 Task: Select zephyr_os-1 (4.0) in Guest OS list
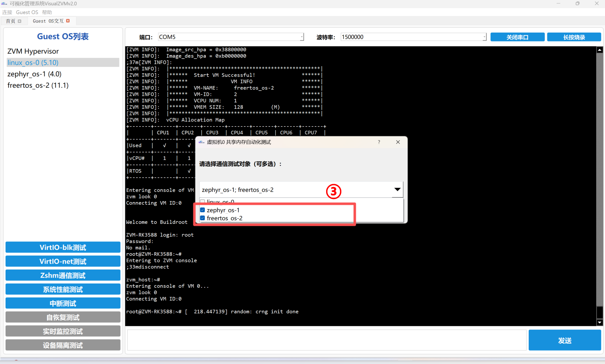35,74
